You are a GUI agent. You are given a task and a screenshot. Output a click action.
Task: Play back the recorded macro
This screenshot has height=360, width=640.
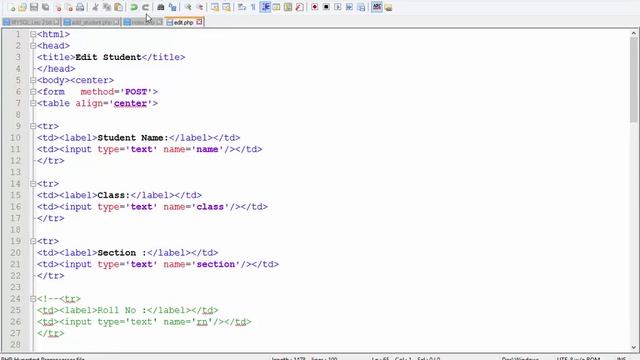point(338,7)
